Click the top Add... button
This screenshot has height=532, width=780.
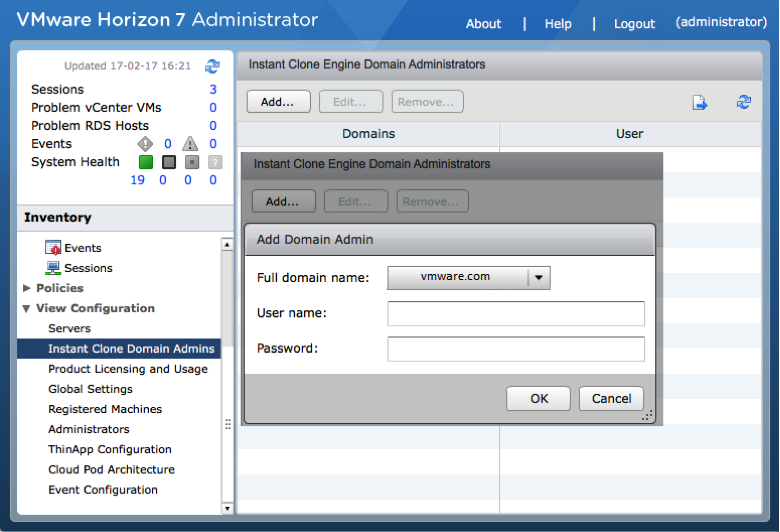tap(279, 102)
